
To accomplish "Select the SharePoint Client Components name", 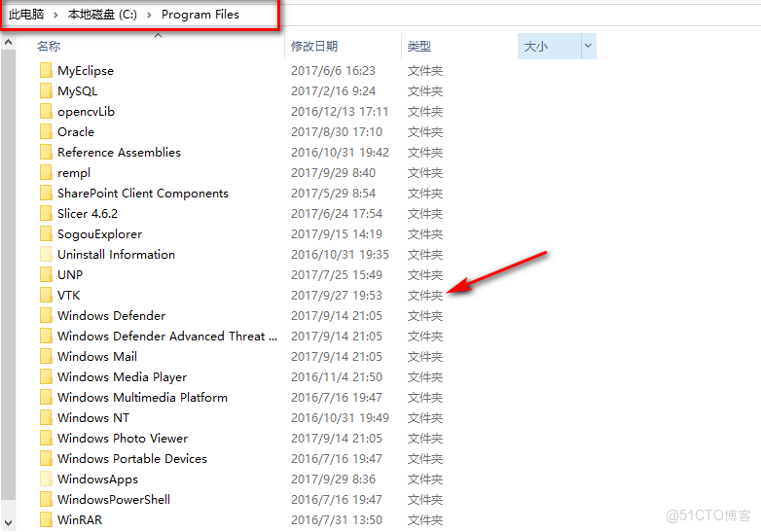I will (143, 193).
